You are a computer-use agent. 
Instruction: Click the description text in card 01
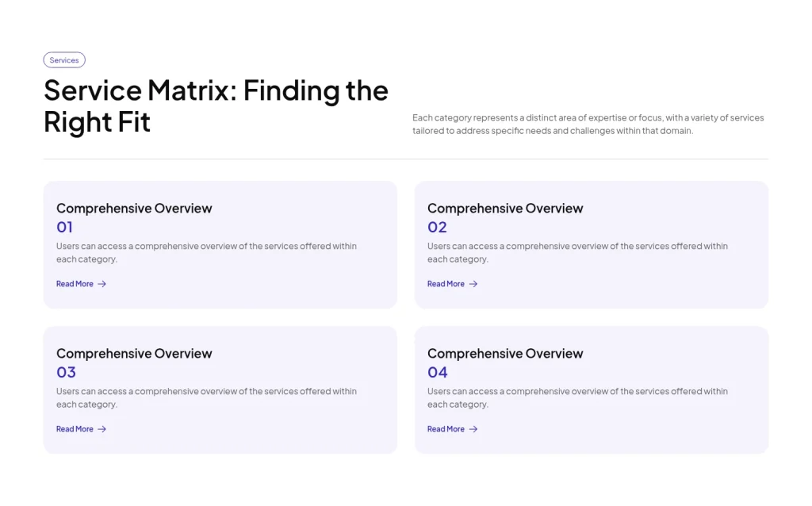click(206, 252)
